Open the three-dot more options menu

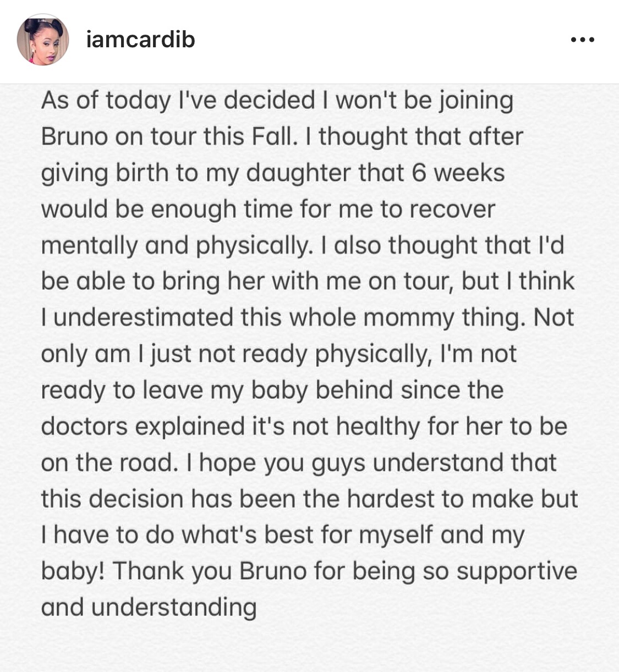pyautogui.click(x=583, y=40)
